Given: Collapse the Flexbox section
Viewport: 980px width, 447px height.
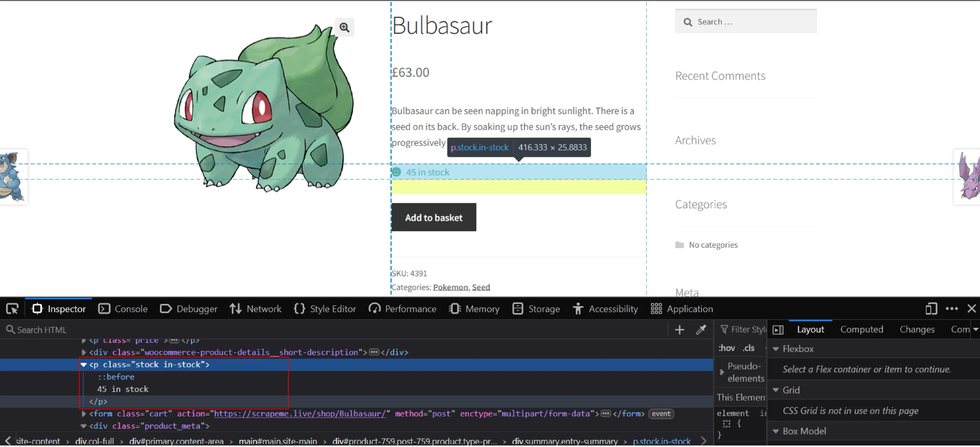Looking at the screenshot, I should 776,349.
